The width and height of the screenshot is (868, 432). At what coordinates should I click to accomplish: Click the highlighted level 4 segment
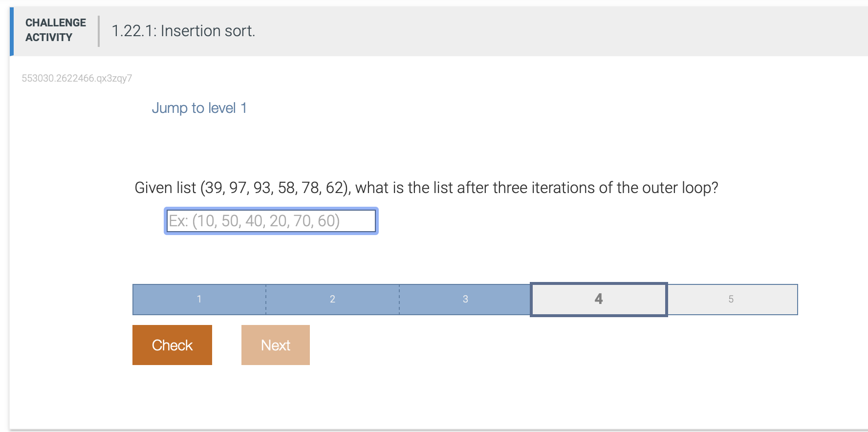pyautogui.click(x=598, y=299)
